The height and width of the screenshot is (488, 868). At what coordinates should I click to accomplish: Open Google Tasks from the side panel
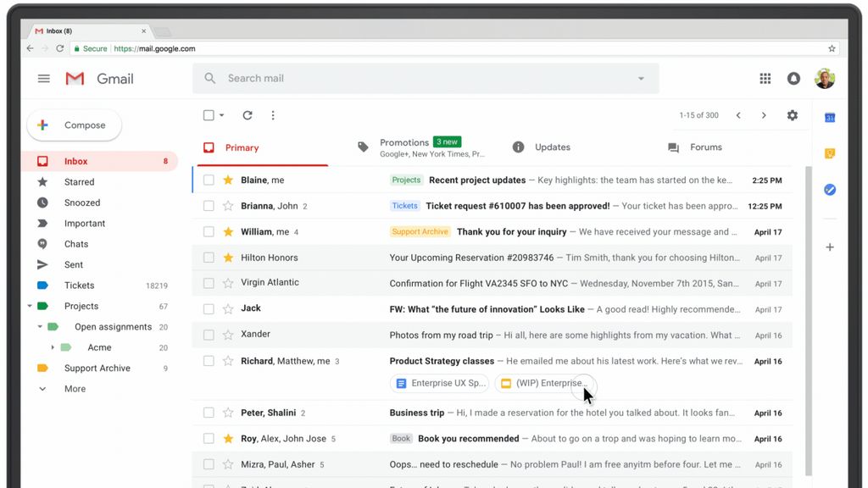(x=829, y=190)
